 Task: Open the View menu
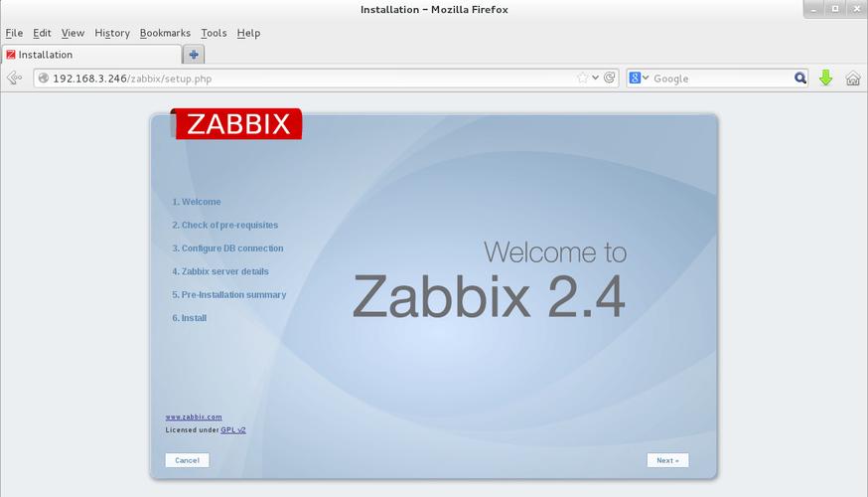(72, 33)
